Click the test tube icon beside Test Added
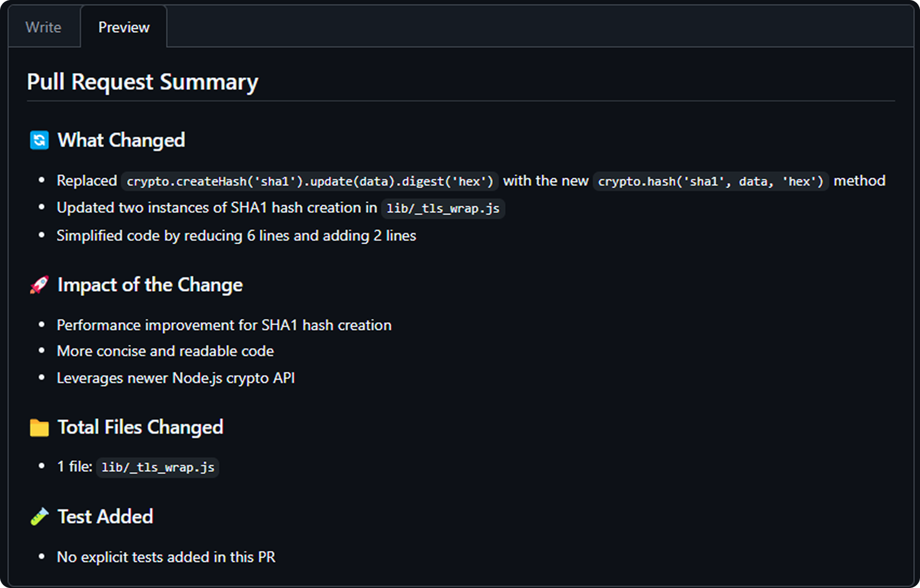This screenshot has width=920, height=588. tap(39, 517)
